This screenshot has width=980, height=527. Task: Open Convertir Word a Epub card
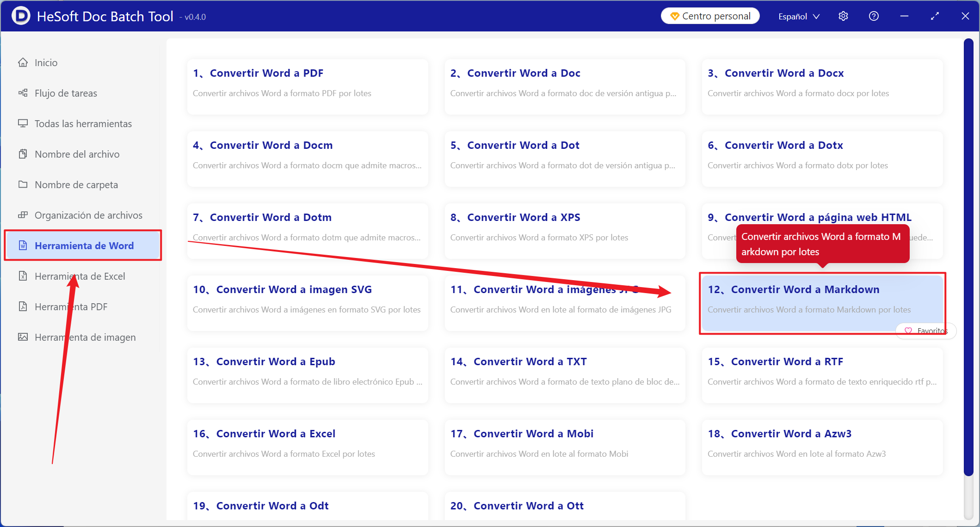click(x=308, y=375)
